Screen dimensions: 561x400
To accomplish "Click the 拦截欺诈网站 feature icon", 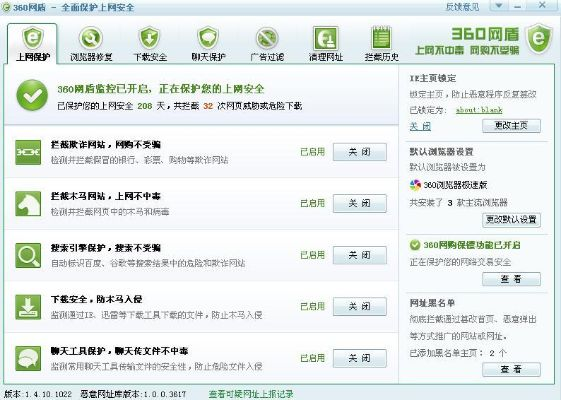I will tap(28, 152).
